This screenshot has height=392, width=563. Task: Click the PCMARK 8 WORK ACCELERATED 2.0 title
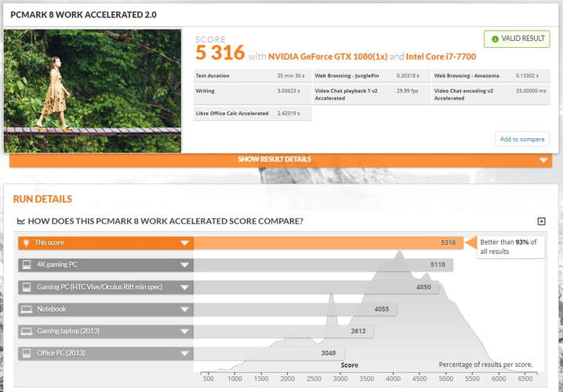coord(83,15)
